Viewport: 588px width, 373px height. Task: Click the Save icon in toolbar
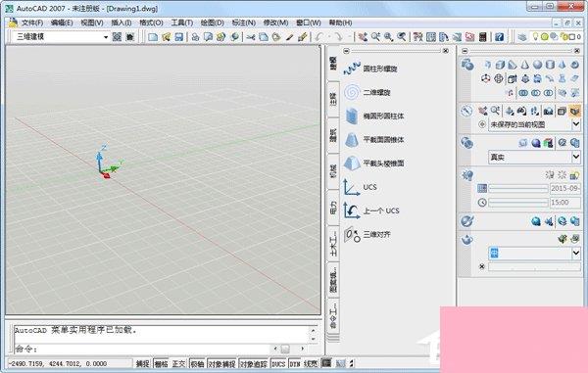click(179, 36)
